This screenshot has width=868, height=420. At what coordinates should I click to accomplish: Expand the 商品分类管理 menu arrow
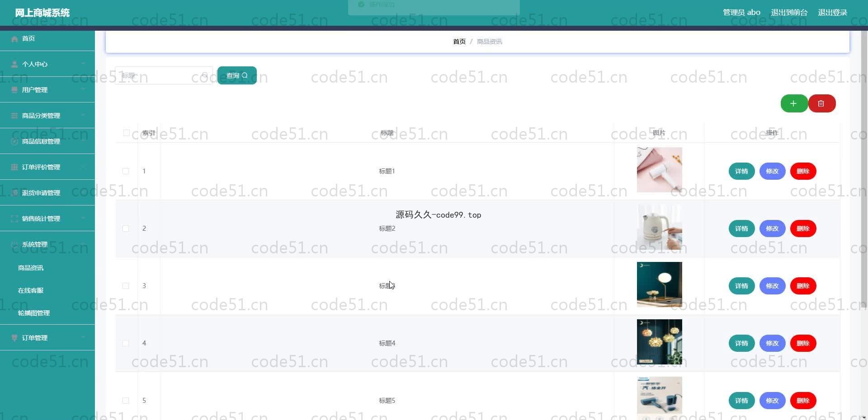(x=83, y=116)
